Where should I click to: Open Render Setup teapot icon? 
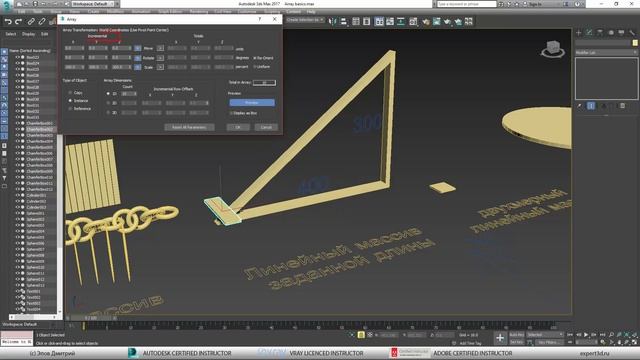coord(426,21)
